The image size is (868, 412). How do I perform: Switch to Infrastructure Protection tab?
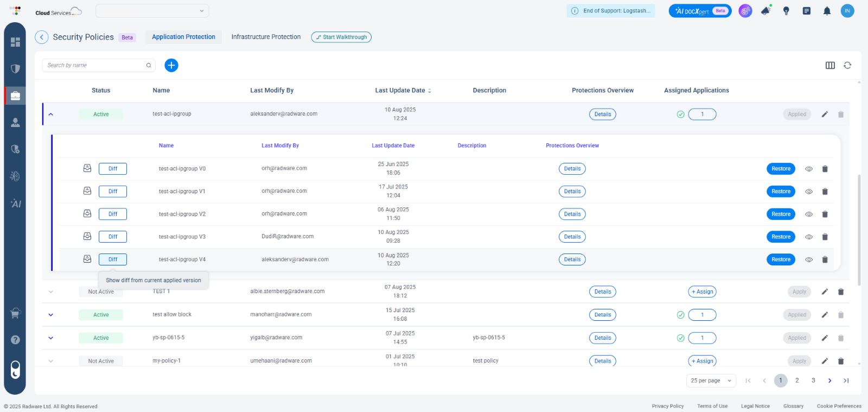coord(266,37)
